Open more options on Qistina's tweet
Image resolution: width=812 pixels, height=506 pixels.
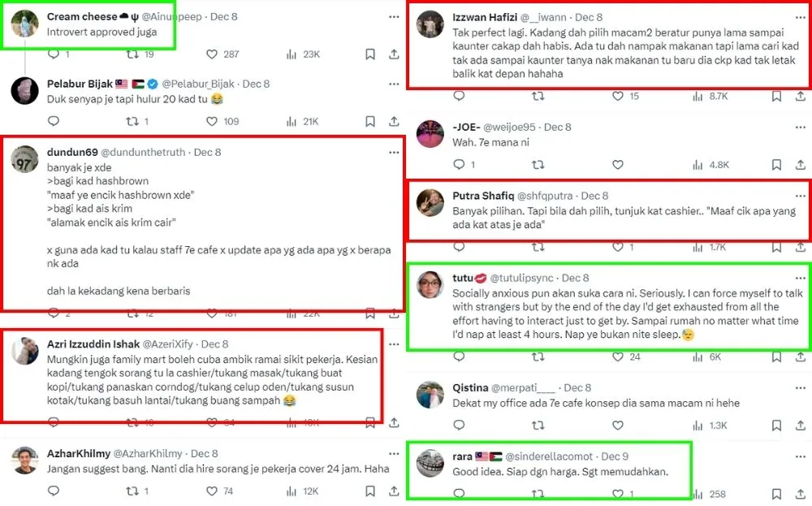[x=800, y=387]
